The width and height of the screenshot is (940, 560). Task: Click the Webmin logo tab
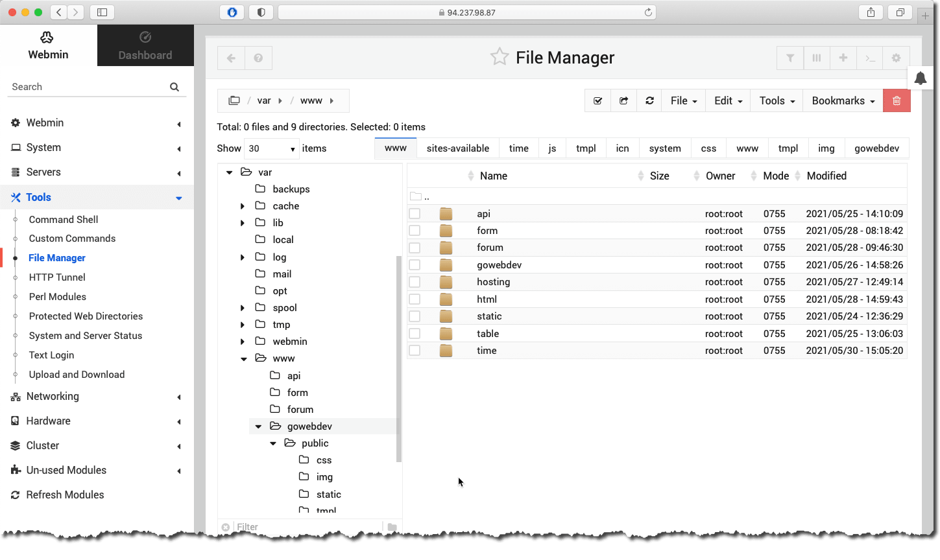48,45
